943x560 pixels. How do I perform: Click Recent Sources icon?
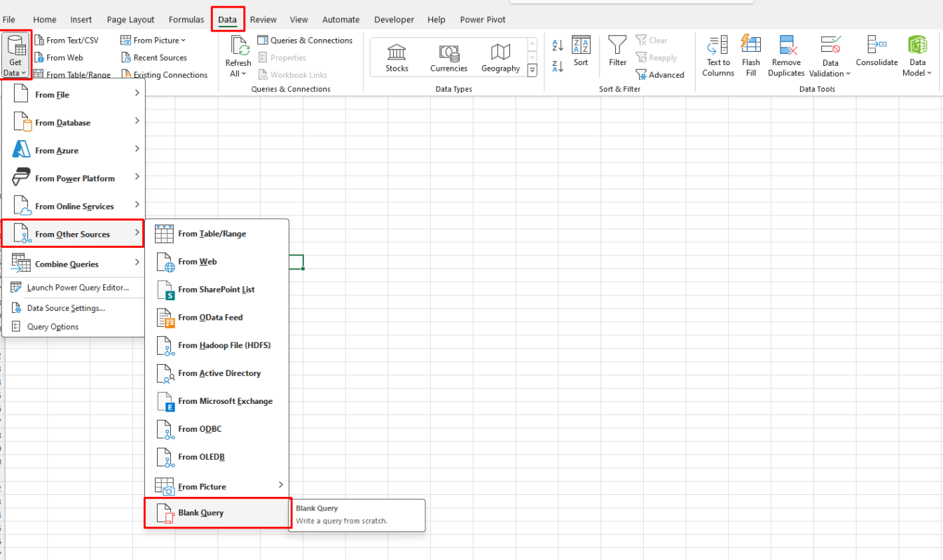[x=126, y=57]
